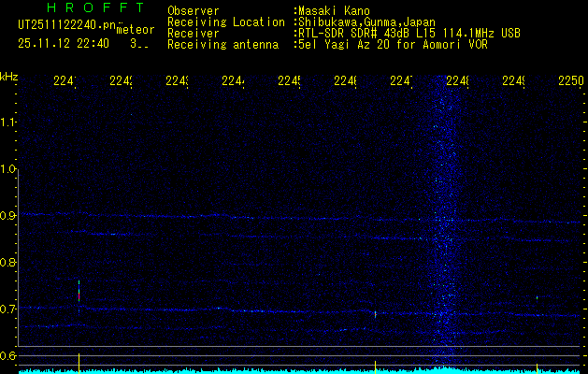The image size is (588, 374).
Task: Click the 1.1 kHz frequency axis label
Action: point(9,122)
